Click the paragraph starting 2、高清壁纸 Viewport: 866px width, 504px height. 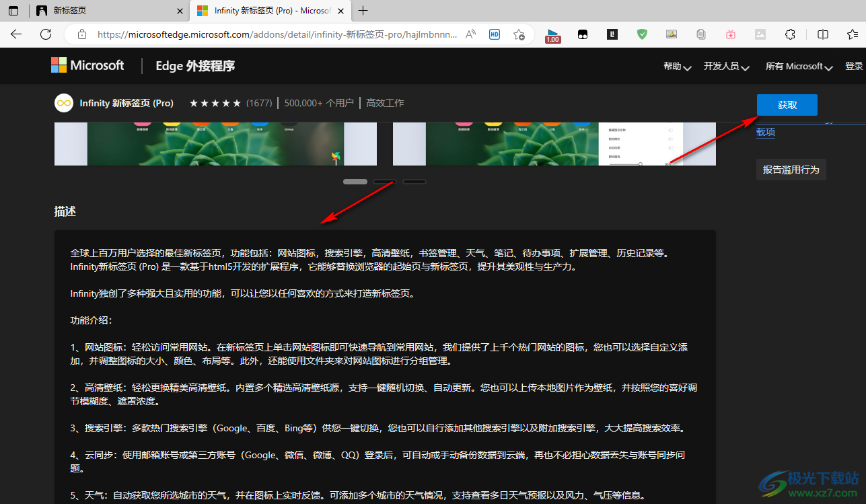tap(384, 394)
